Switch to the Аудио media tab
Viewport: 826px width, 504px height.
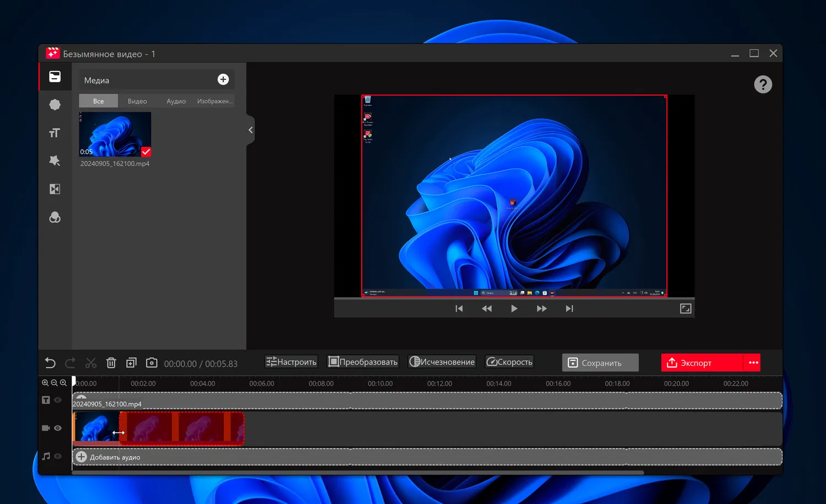(x=176, y=101)
